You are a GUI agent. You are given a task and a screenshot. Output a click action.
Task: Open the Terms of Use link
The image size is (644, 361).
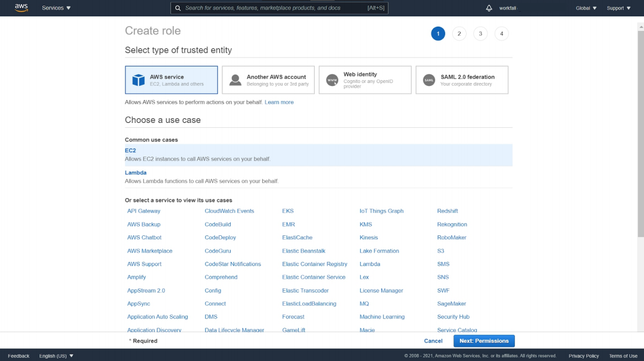(x=623, y=355)
